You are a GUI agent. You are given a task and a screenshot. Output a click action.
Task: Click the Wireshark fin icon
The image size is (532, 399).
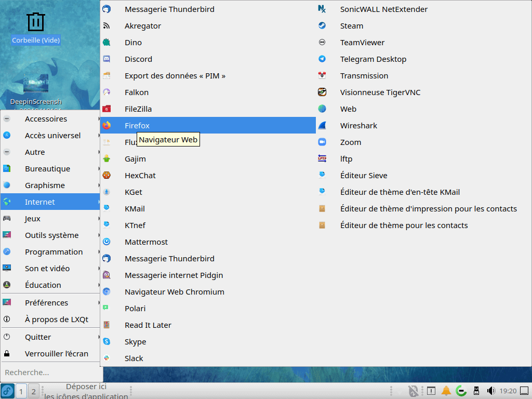coord(322,126)
